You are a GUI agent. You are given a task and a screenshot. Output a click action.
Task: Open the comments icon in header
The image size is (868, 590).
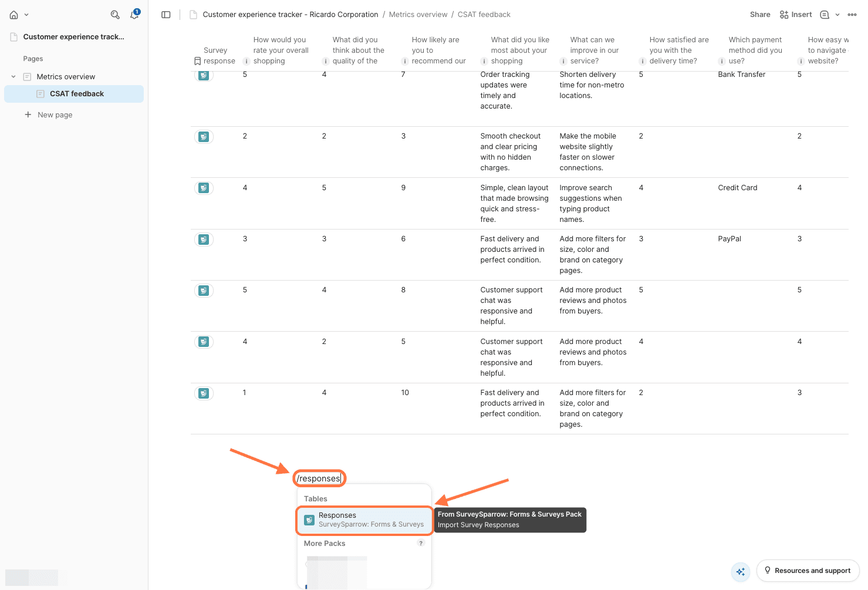point(825,15)
